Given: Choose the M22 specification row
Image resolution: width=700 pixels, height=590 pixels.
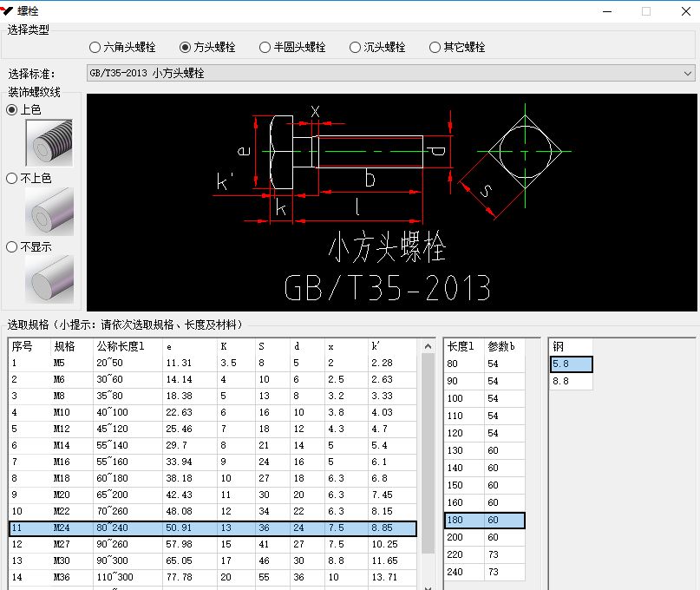Looking at the screenshot, I should coord(213,511).
